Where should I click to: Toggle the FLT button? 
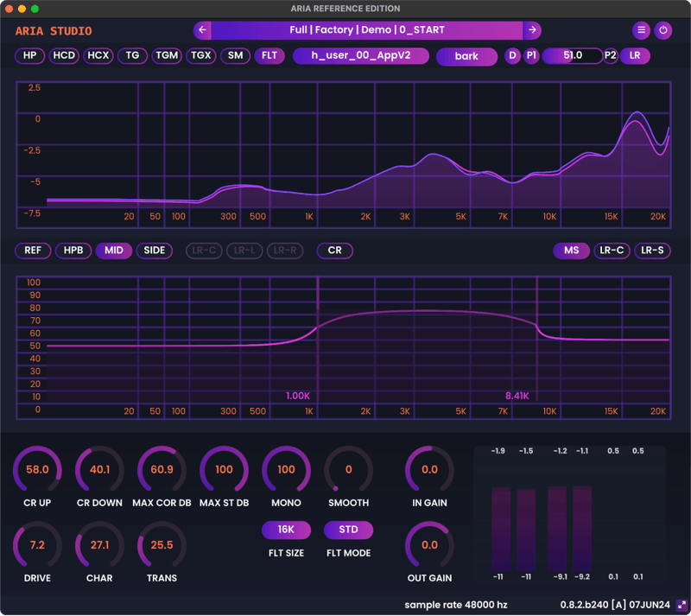click(269, 55)
